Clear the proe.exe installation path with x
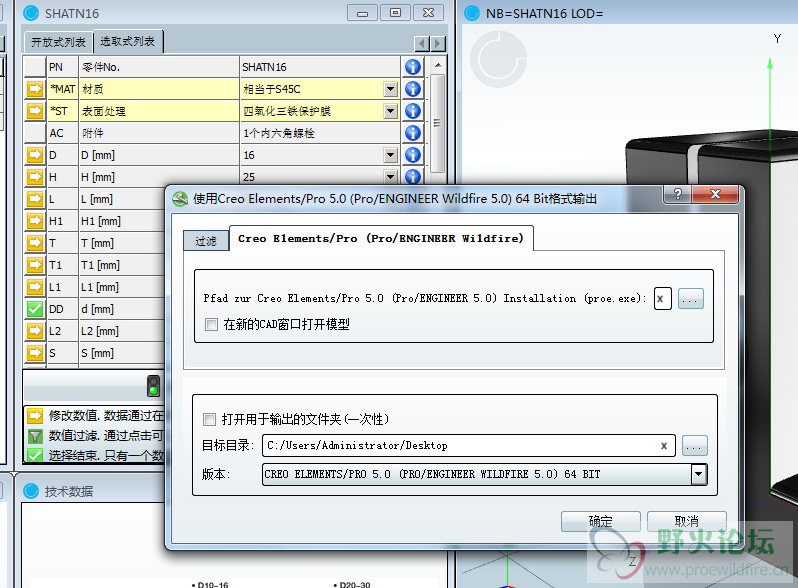Viewport: 798px width, 588px height. [x=661, y=299]
